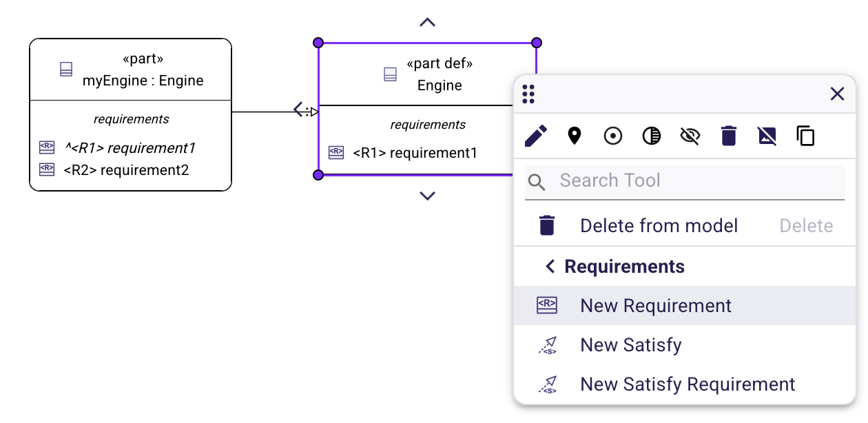
Task: Click the top-left resize handle of Engine
Action: pos(318,43)
